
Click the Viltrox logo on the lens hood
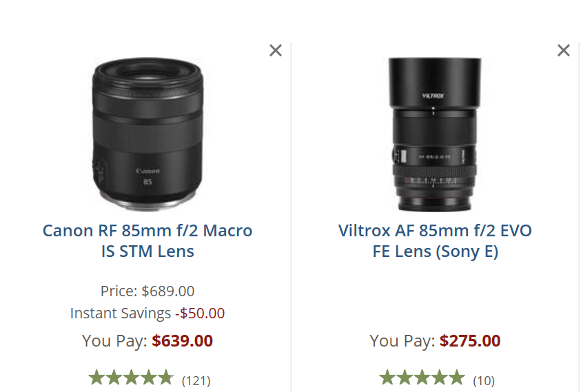point(433,95)
